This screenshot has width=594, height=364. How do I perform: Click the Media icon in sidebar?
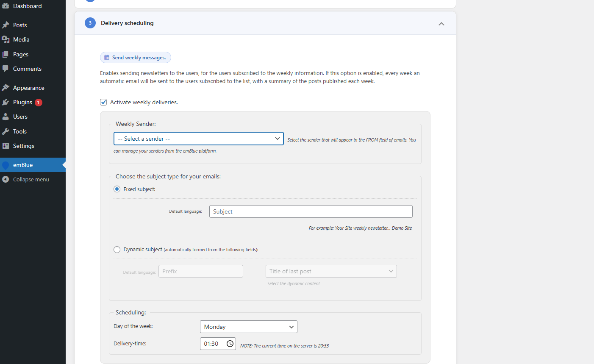[6, 39]
